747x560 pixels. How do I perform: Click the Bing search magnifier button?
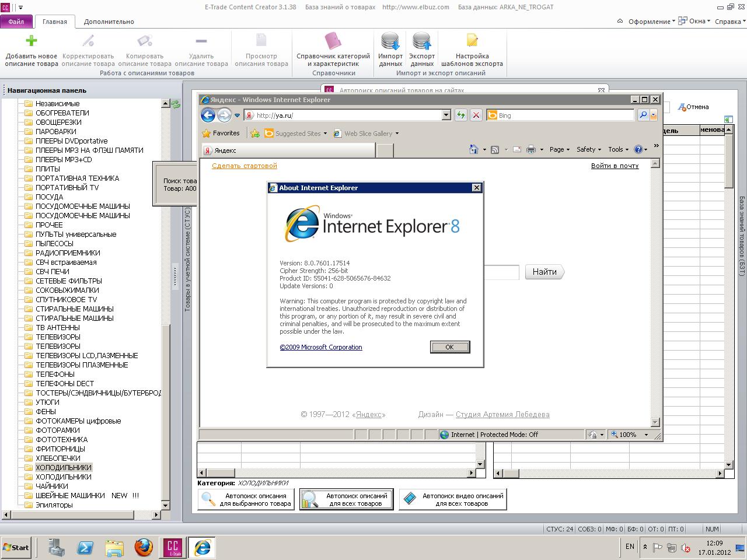click(643, 115)
